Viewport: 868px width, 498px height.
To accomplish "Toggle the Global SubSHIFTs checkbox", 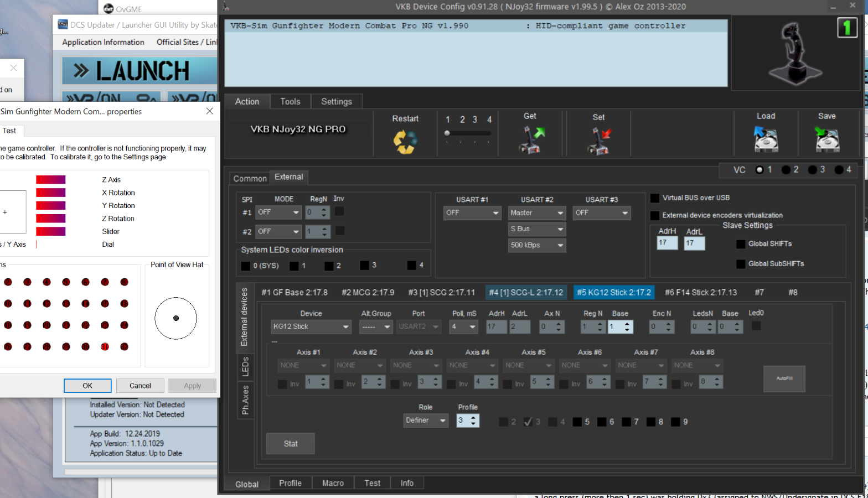I will (741, 264).
